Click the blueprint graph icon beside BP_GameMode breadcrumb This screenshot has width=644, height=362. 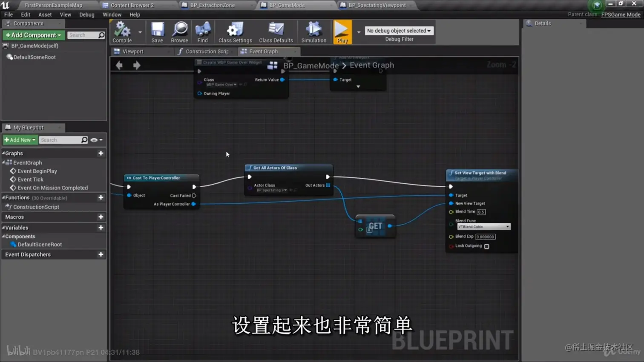click(273, 66)
